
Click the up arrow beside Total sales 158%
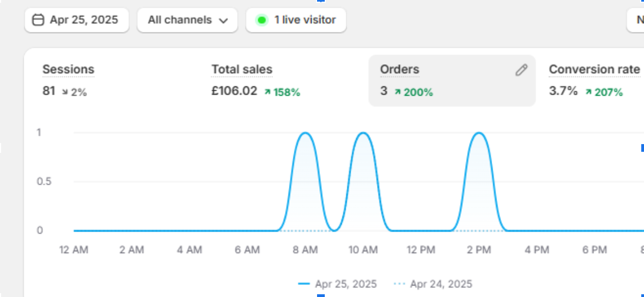[268, 92]
